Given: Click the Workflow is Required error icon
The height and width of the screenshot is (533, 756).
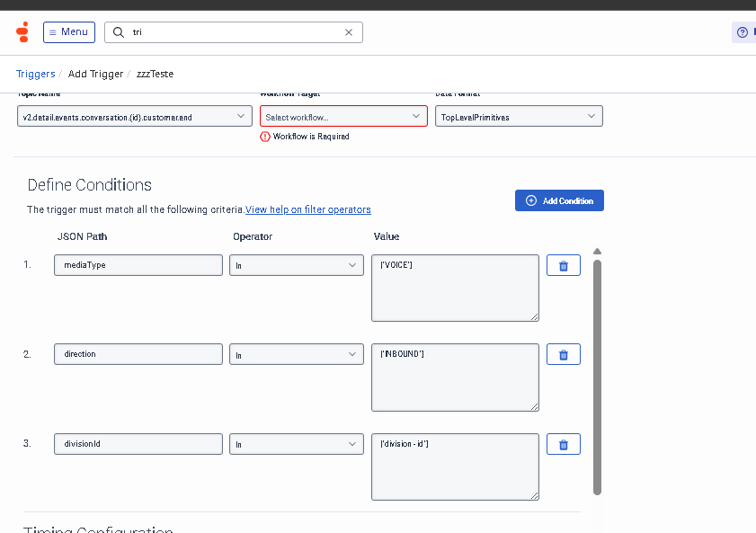Looking at the screenshot, I should click(265, 137).
